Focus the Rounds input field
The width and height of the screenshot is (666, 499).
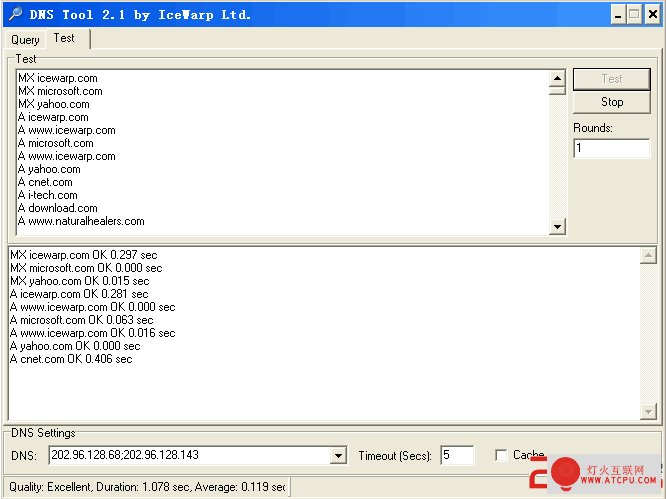612,148
